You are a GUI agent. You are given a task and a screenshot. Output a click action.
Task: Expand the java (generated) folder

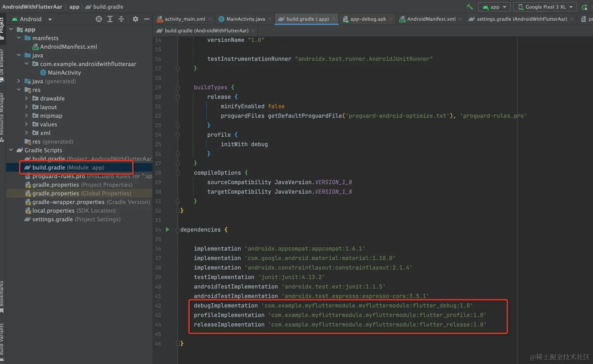point(19,81)
